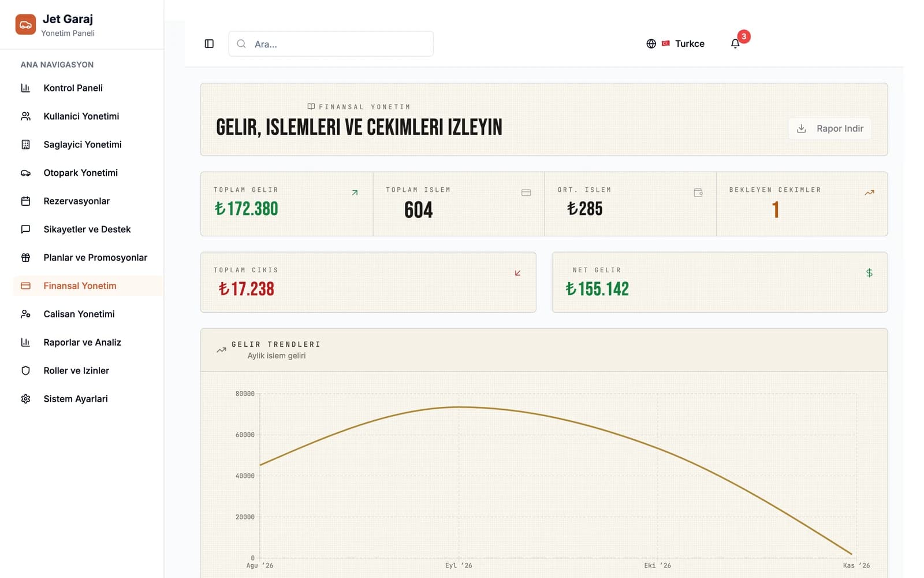Viewport: 924px width, 578px height.
Task: Click the Toplam Gelir arrow icon
Action: click(x=355, y=192)
